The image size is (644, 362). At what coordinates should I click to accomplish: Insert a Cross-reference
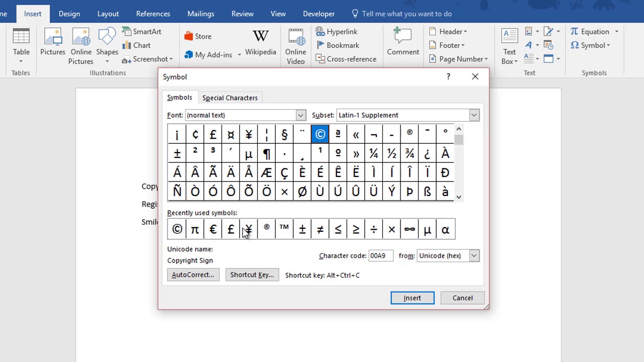click(x=346, y=59)
